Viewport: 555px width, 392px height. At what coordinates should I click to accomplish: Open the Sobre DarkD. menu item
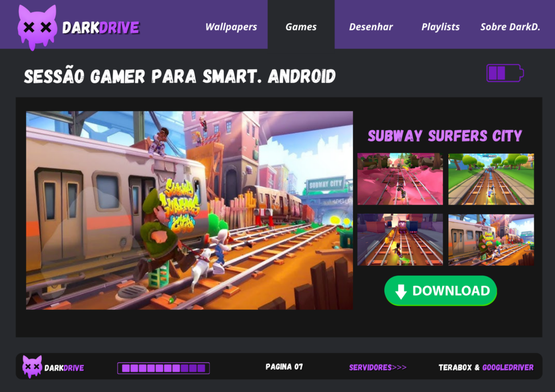click(510, 27)
